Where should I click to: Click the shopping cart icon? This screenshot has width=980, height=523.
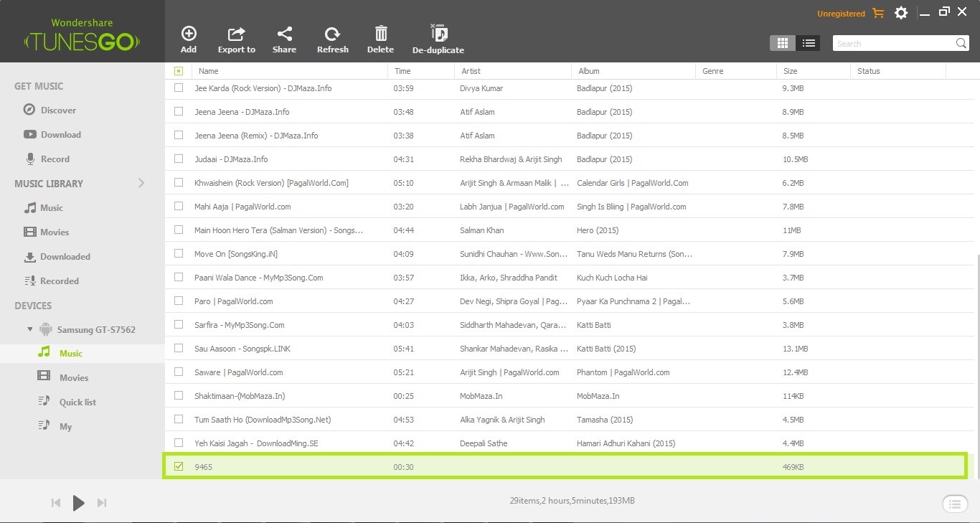pos(878,13)
